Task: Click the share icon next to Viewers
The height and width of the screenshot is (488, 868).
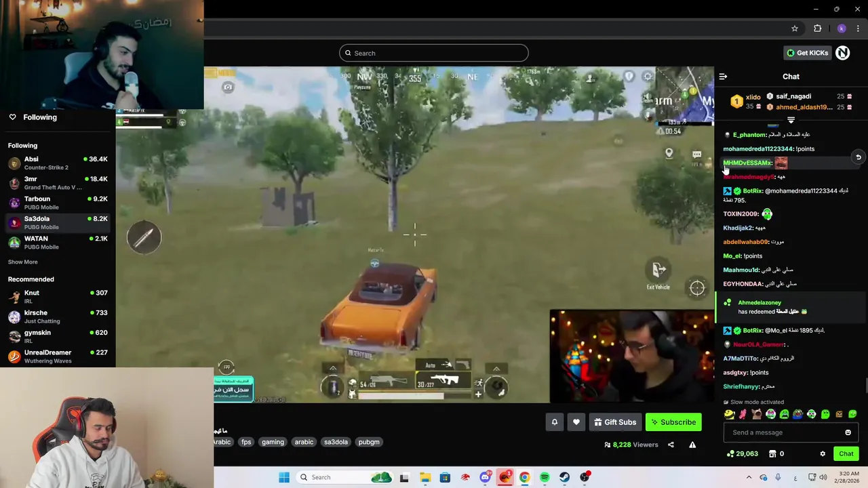Action: click(671, 445)
